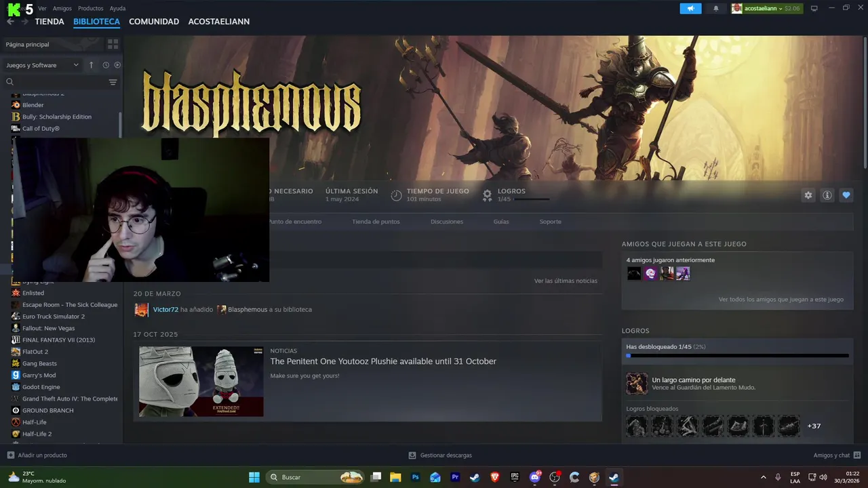Open Photoshop from the taskbar
Image resolution: width=868 pixels, height=488 pixels.
point(415,477)
